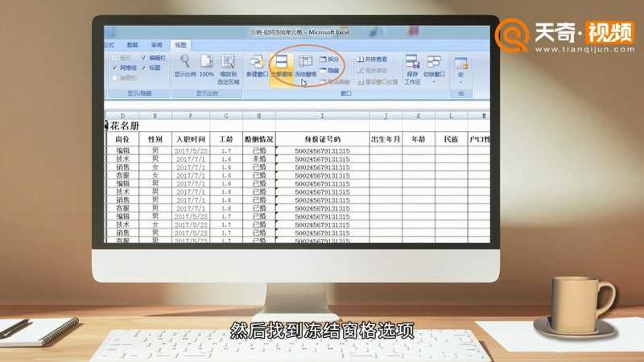This screenshot has height=362, width=644.
Task: Click the 未婚 marital status cell
Action: pos(258,158)
